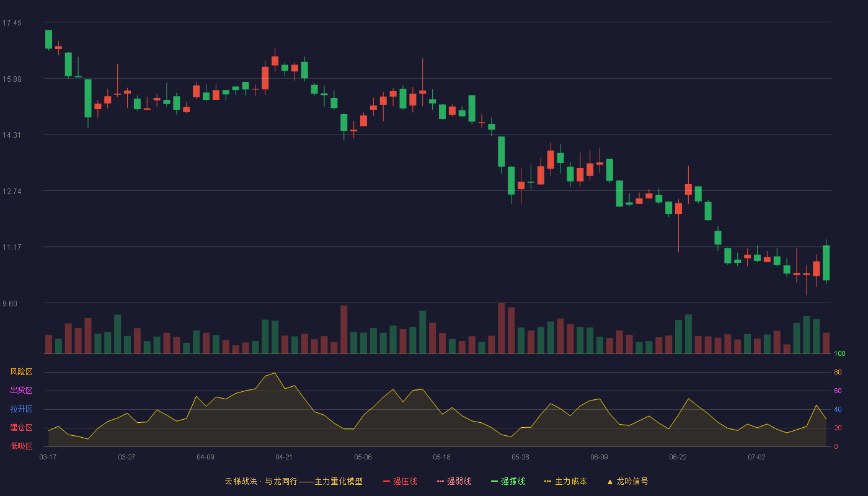
Task: Click the last large green candlestick
Action: coord(826,263)
